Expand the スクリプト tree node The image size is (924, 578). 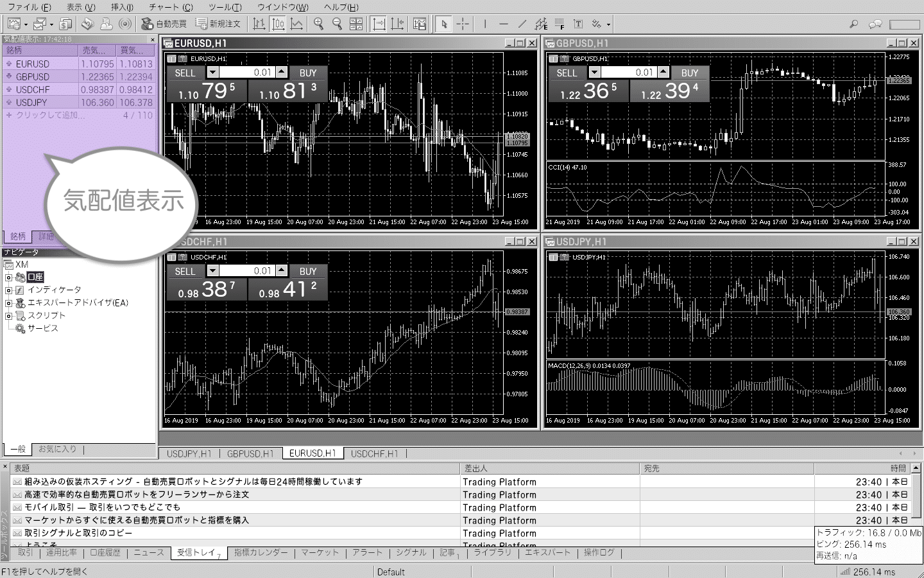pyautogui.click(x=8, y=316)
